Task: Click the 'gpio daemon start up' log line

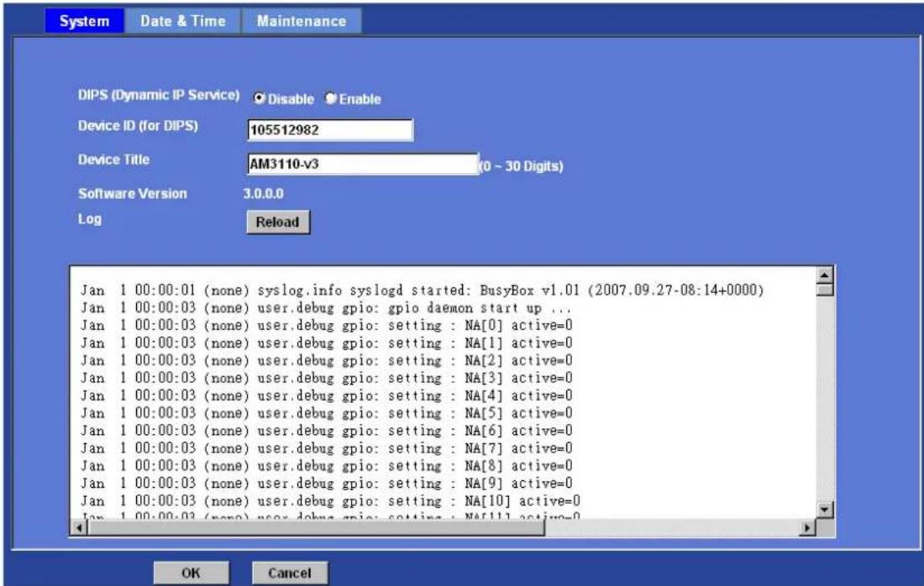Action: click(x=326, y=307)
